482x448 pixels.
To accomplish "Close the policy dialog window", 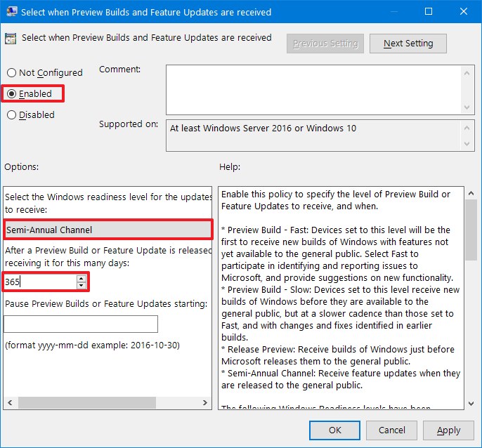I will [464, 12].
